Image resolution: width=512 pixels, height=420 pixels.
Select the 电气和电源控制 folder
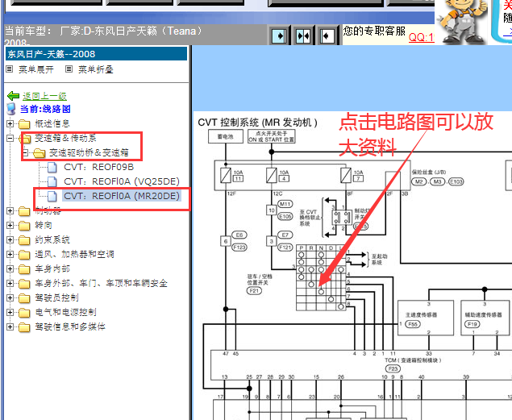(x=65, y=312)
